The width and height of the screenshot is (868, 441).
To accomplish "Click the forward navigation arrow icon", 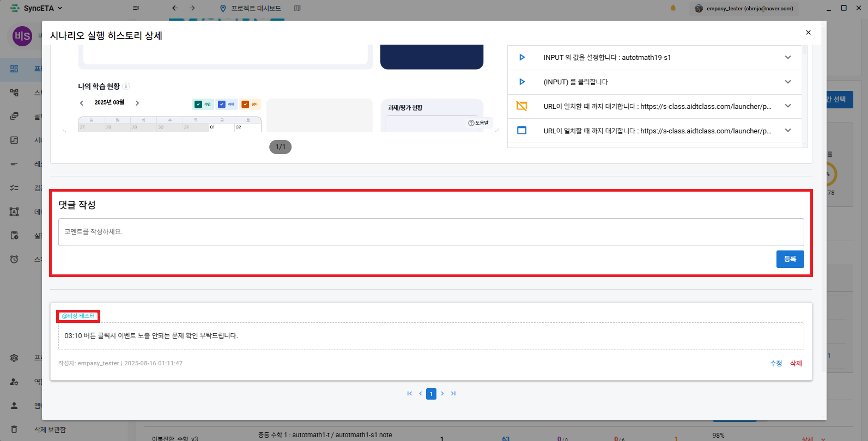I will (x=192, y=8).
